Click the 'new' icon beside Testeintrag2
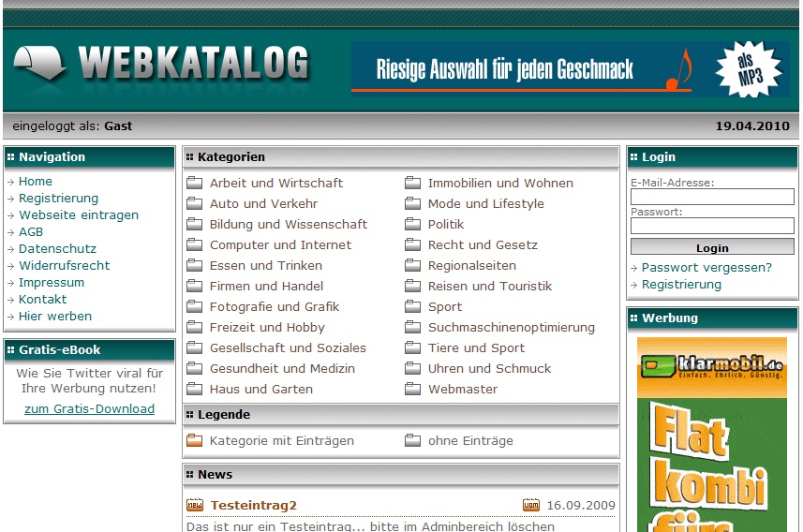Screen dimensions: 803x532 [x=195, y=506]
